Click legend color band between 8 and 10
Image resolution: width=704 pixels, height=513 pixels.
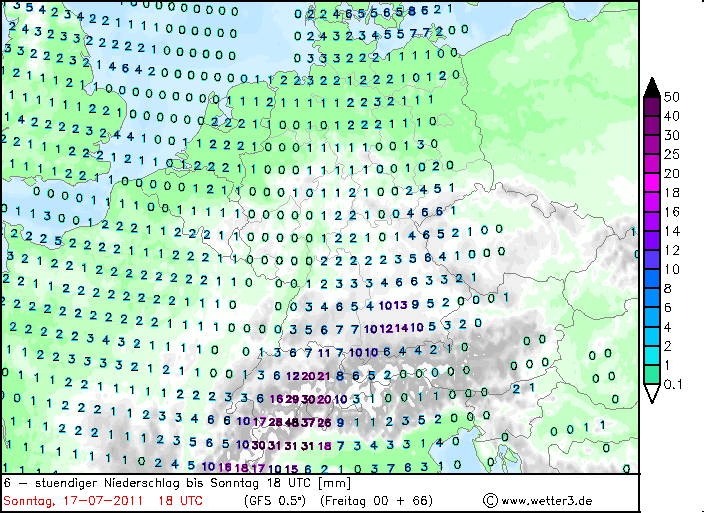pos(652,279)
